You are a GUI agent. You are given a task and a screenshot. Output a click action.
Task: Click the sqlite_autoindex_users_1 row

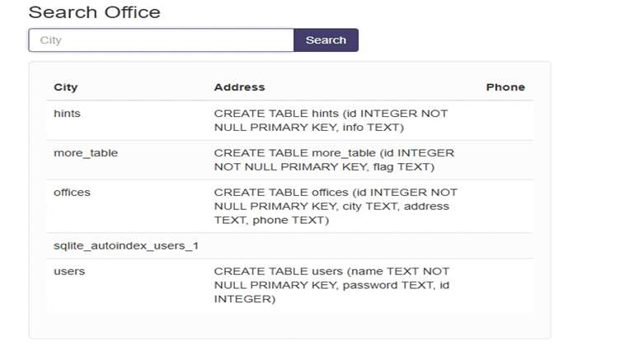[289, 245]
